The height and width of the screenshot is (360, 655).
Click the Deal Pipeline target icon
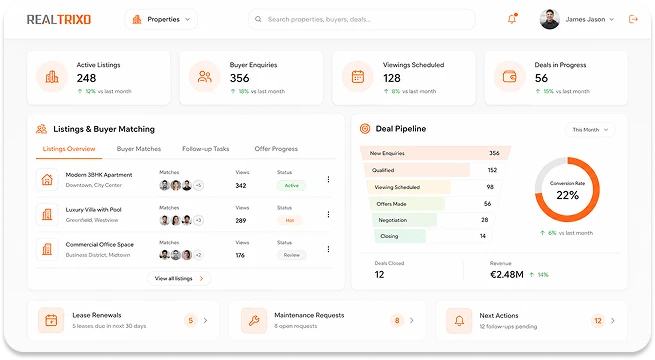click(365, 129)
